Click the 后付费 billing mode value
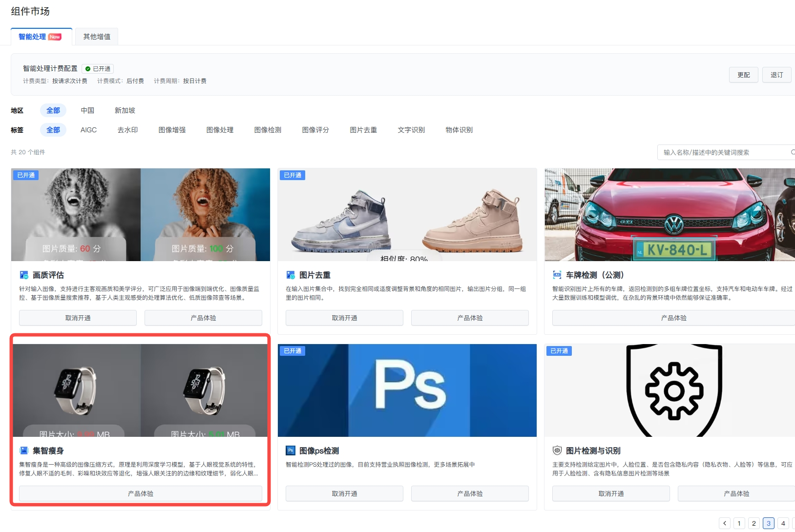Image resolution: width=795 pixels, height=532 pixels. (135, 81)
